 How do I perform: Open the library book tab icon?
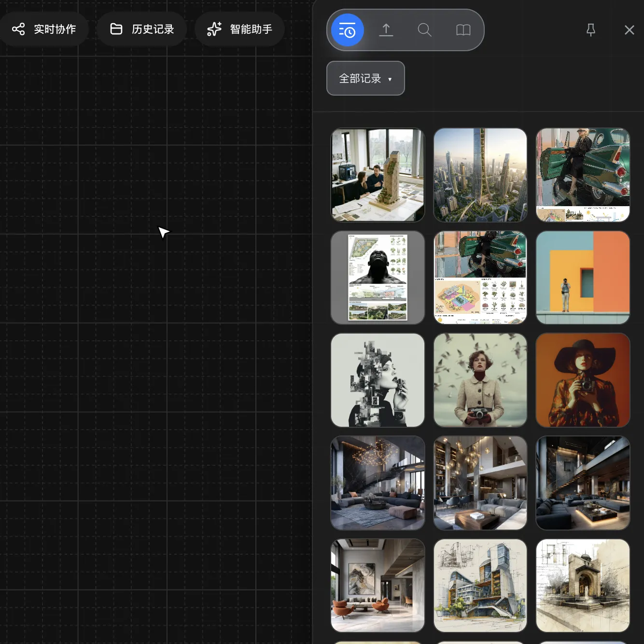pos(463,30)
